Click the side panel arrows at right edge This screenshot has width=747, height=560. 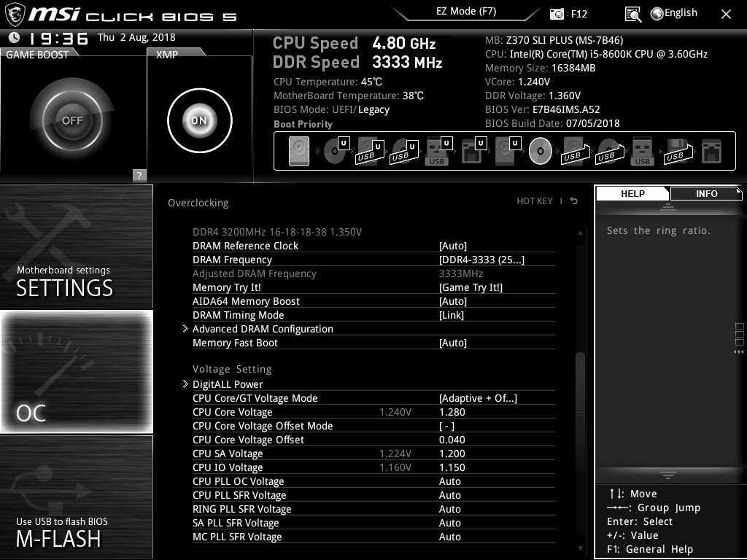tap(739, 352)
